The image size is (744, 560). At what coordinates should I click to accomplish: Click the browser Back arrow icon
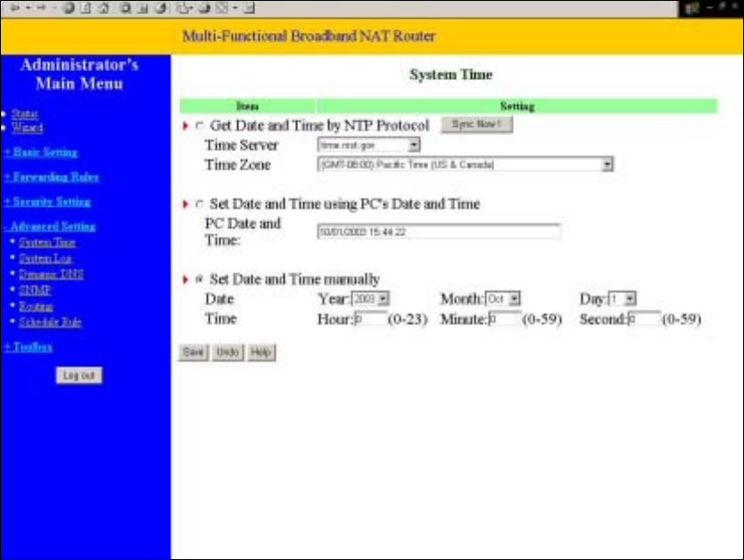[15, 8]
